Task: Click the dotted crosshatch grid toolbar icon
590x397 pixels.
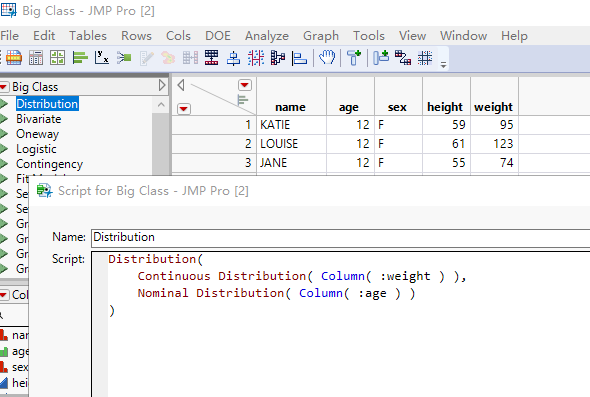Action: (x=425, y=58)
